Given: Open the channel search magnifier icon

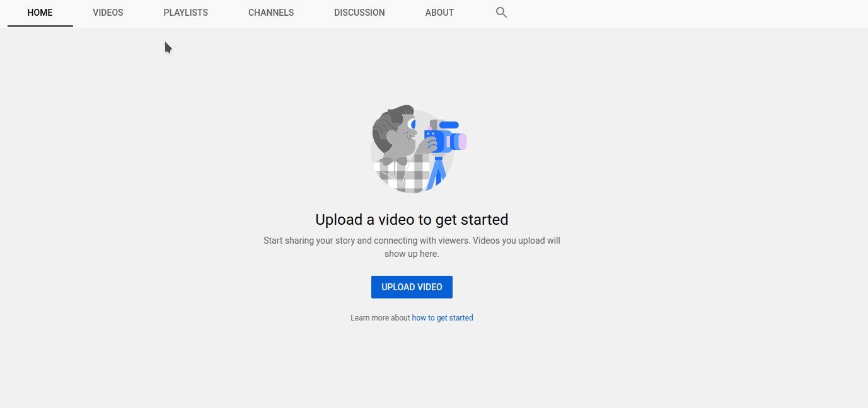Looking at the screenshot, I should tap(501, 13).
